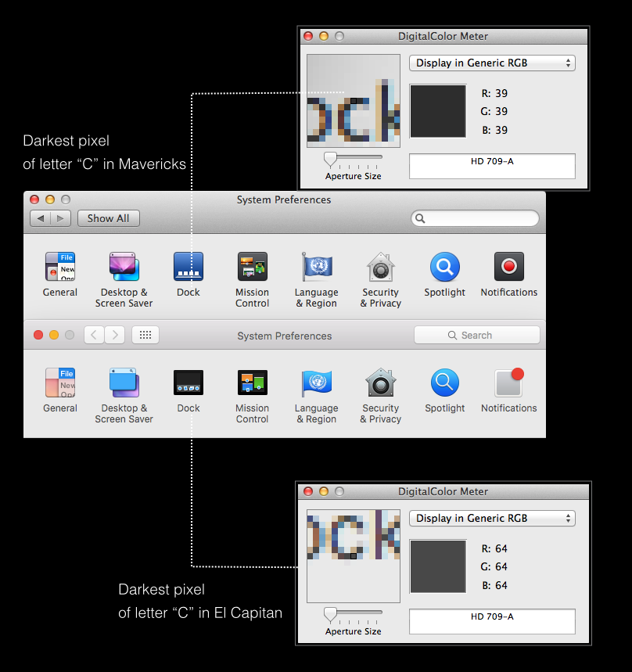Click System Preferences title in Mavericks window
This screenshot has width=632, height=672.
[x=284, y=199]
